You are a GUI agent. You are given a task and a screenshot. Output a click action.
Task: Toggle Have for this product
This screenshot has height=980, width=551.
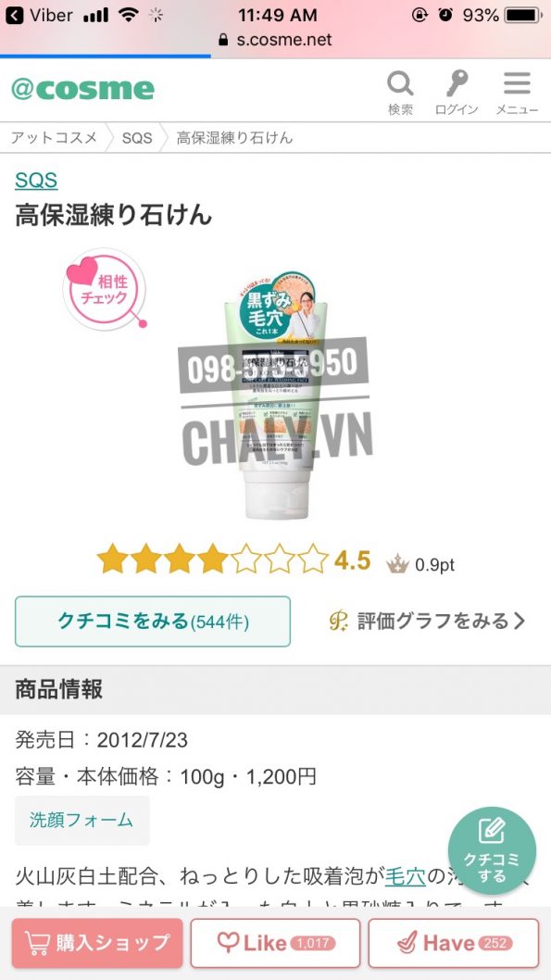(454, 943)
